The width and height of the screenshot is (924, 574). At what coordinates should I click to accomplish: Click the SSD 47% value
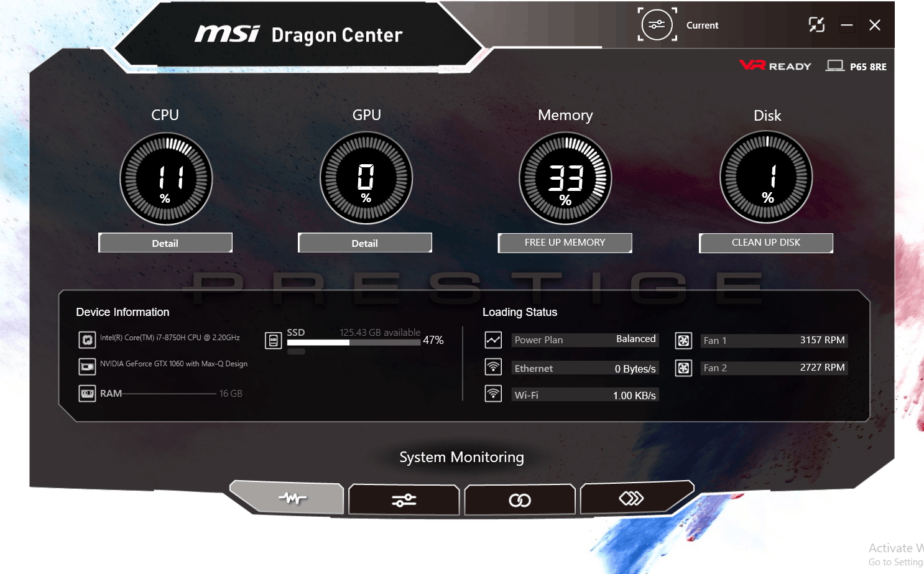(x=433, y=340)
